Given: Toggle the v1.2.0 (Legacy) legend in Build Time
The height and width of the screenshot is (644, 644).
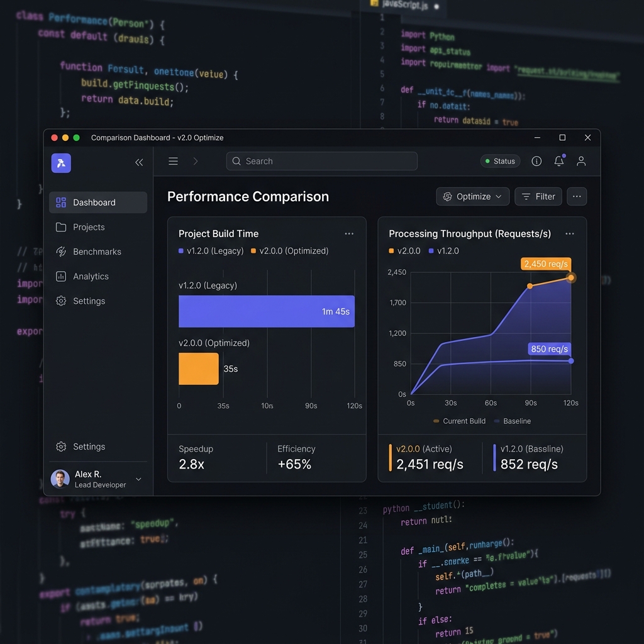Looking at the screenshot, I should point(211,251).
